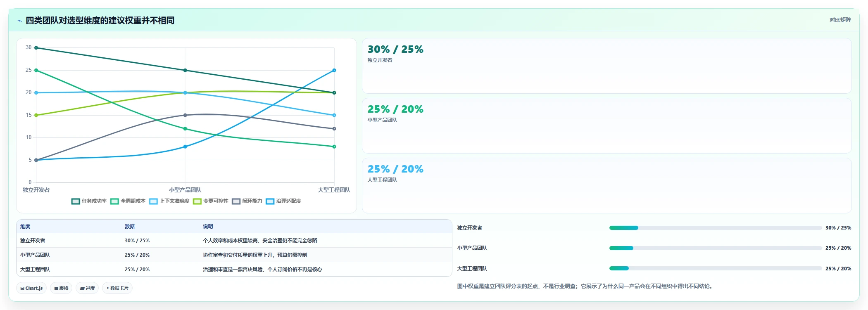Click 30% / 25% value right of progress bar

click(x=838, y=228)
